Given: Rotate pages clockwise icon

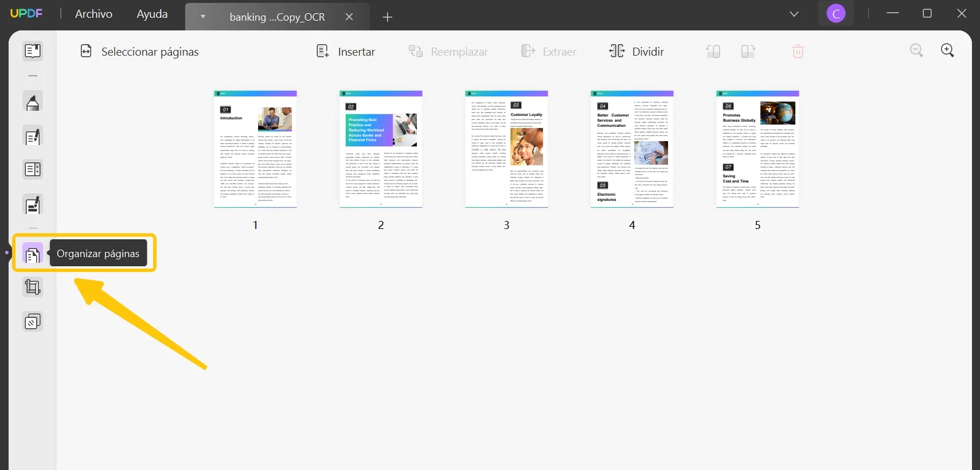Looking at the screenshot, I should [x=748, y=52].
